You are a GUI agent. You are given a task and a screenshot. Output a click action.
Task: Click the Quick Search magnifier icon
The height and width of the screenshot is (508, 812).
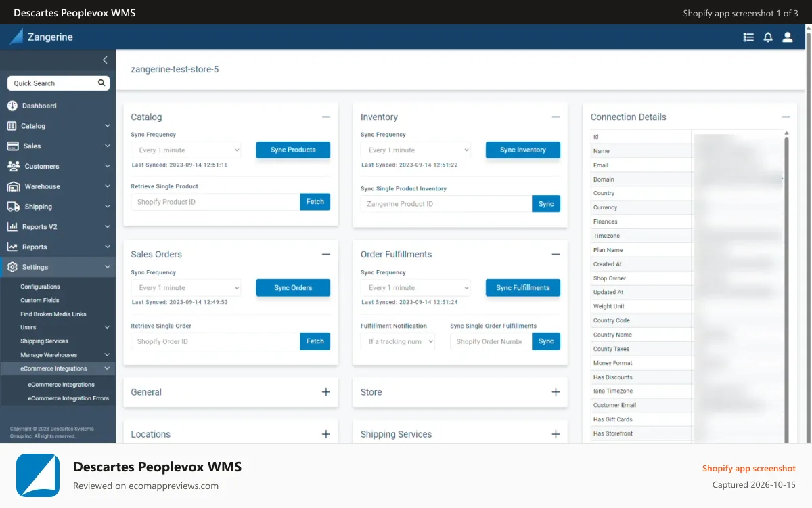coord(101,83)
